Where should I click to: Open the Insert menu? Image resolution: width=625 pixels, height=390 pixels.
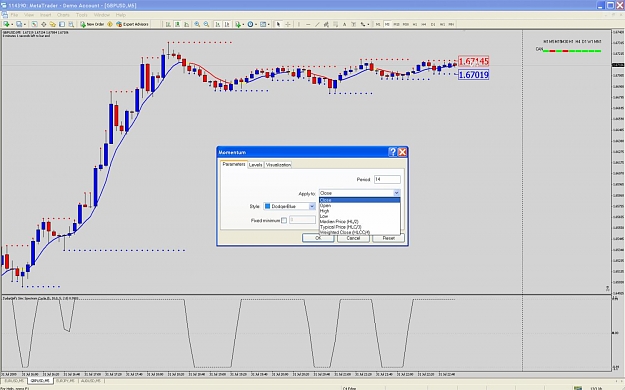(45, 15)
